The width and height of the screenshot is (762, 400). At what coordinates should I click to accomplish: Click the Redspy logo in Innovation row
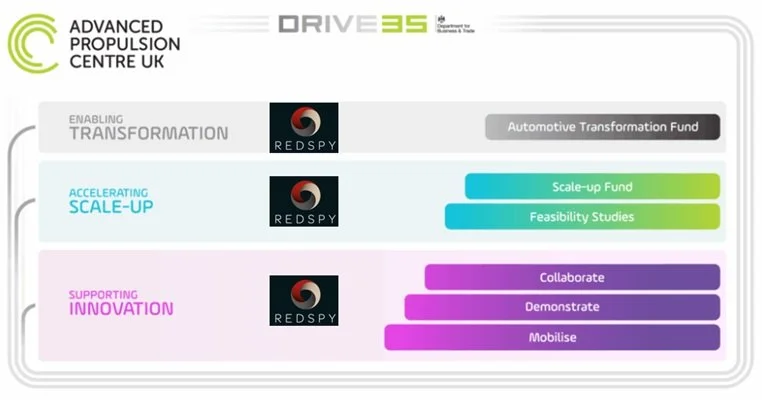click(304, 300)
